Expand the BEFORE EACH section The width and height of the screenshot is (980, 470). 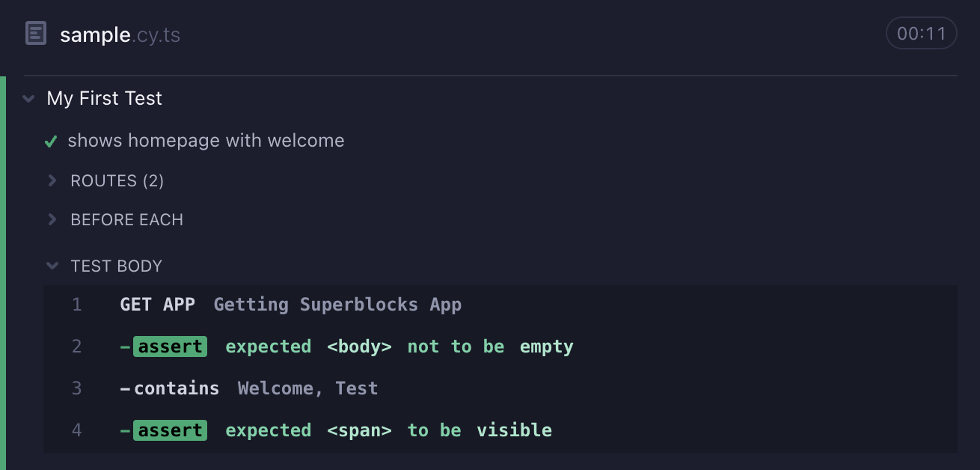coord(127,219)
